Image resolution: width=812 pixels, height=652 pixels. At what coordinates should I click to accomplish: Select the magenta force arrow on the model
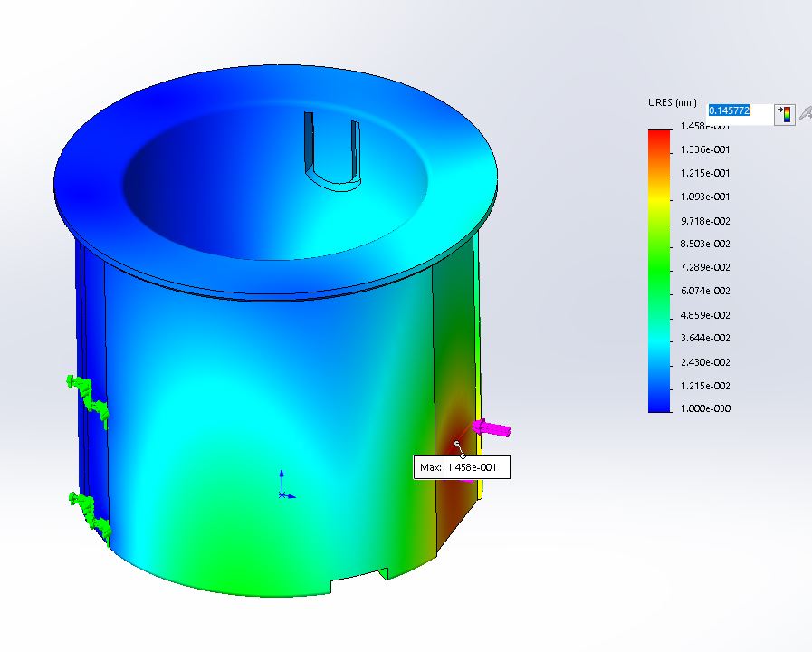pos(492,428)
